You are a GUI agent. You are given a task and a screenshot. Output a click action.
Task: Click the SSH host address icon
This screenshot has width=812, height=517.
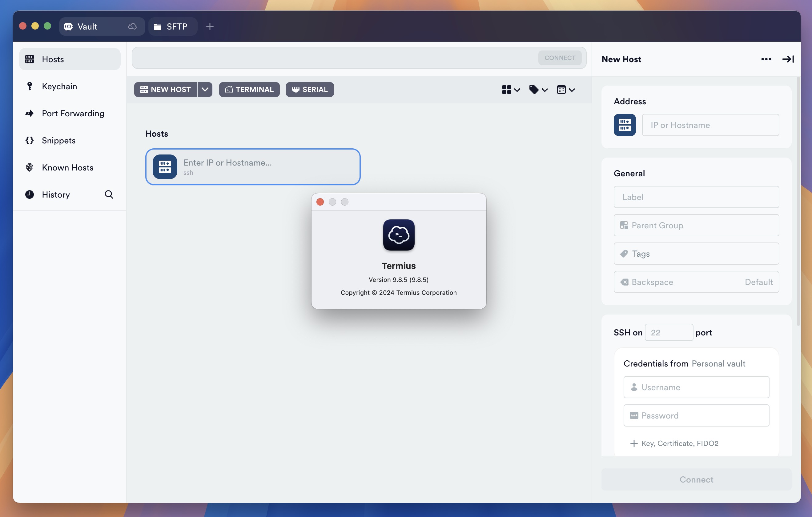pos(624,124)
